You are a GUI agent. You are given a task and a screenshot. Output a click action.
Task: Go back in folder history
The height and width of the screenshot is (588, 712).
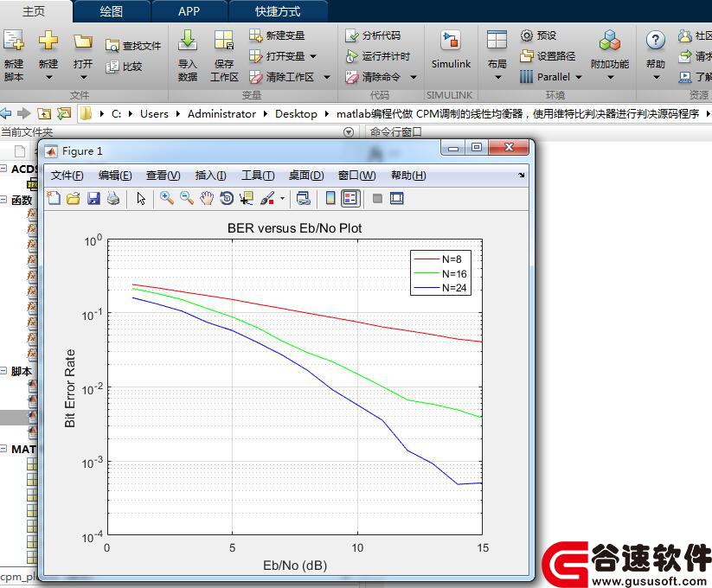pos(5,113)
